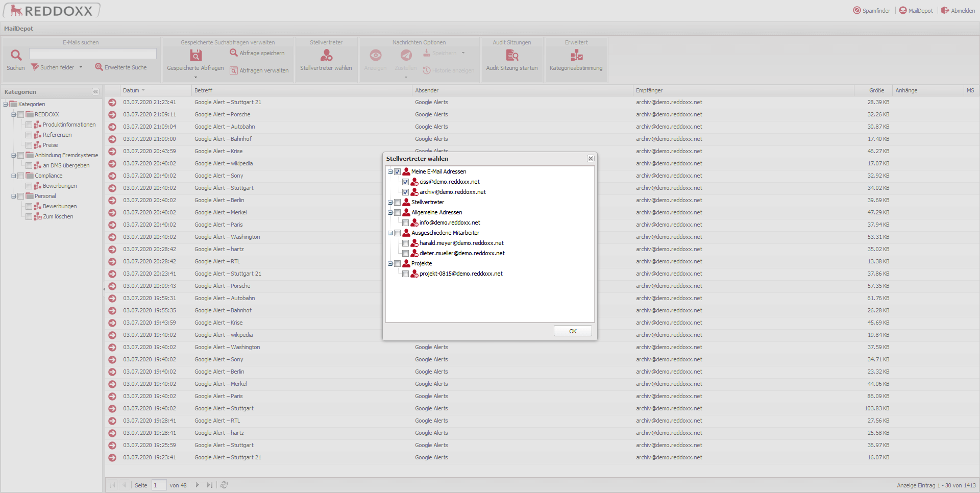The height and width of the screenshot is (493, 980).
Task: Click Abfrage speichern icon
Action: coord(234,53)
